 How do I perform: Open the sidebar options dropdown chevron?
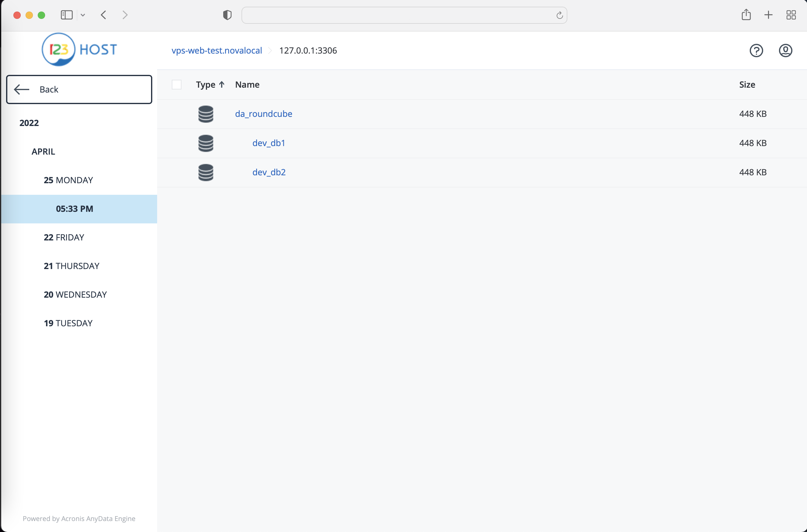[x=83, y=15]
